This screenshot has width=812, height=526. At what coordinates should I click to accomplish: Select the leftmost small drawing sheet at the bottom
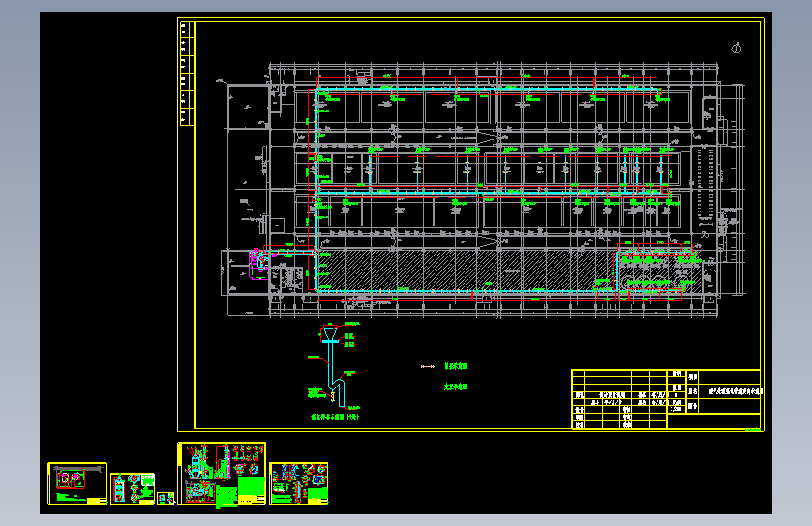[x=77, y=484]
